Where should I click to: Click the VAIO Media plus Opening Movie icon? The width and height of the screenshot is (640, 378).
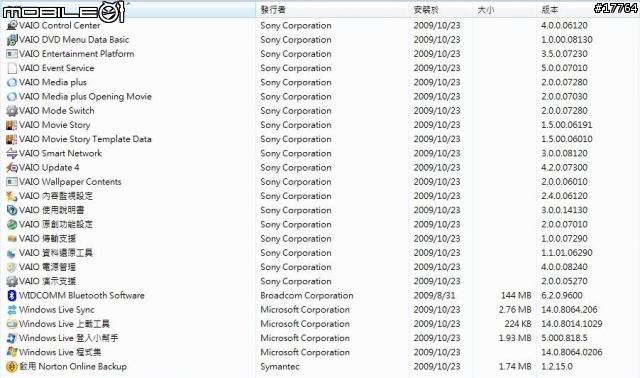[x=12, y=97]
